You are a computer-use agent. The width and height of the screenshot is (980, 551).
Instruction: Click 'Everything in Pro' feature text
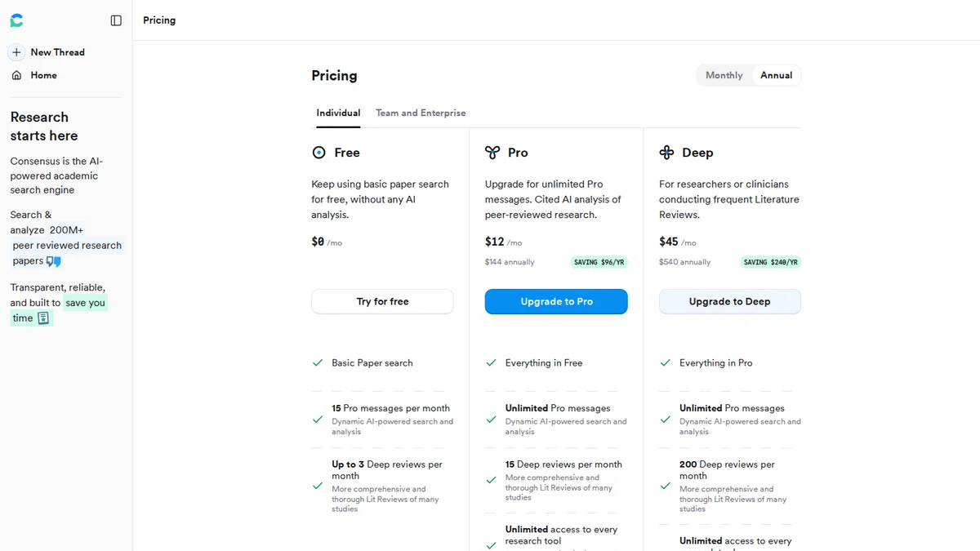[716, 363]
